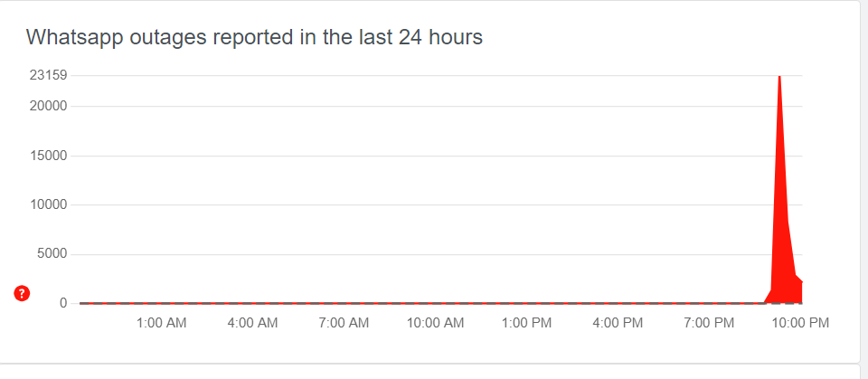This screenshot has width=868, height=379.
Task: Click the 20000 y-axis label
Action: (x=49, y=106)
